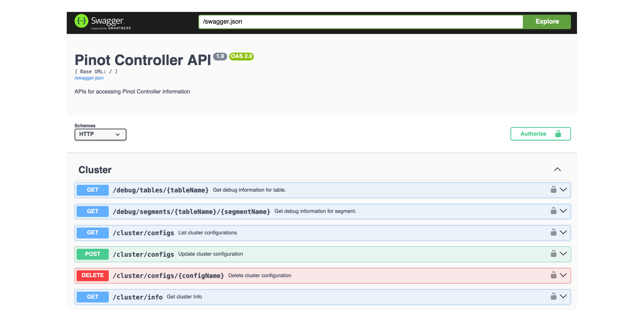
Task: Click the /swagger.json URL input field
Action: pos(361,22)
